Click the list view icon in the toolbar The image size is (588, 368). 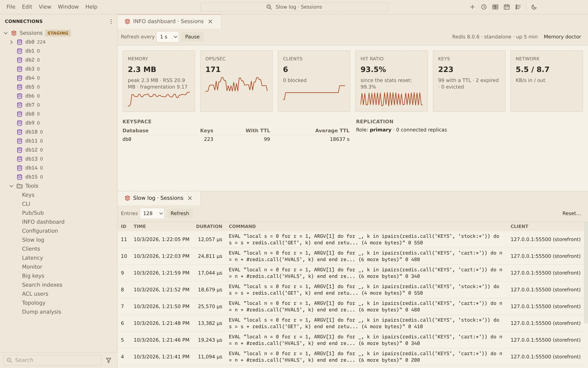click(x=518, y=7)
